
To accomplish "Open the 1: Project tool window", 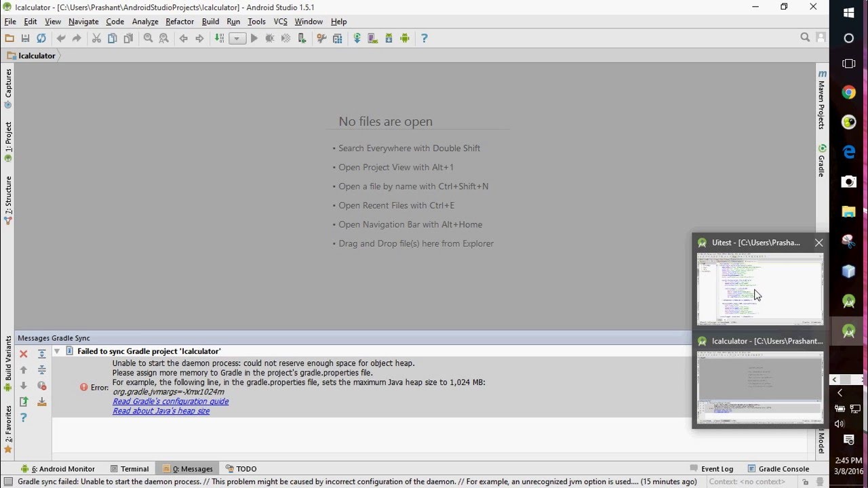I will click(x=8, y=142).
